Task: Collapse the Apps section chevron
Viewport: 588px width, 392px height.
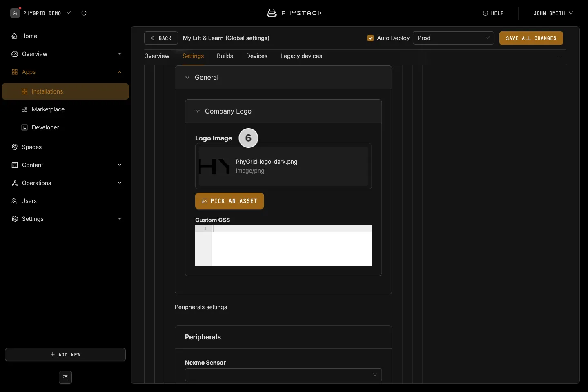Action: (x=120, y=72)
